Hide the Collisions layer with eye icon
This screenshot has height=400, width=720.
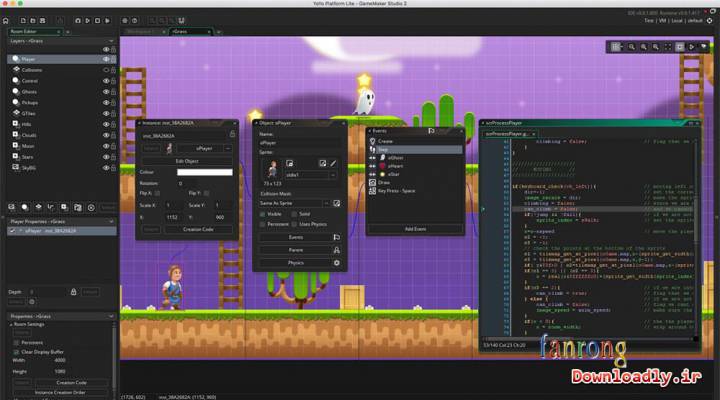click(105, 70)
